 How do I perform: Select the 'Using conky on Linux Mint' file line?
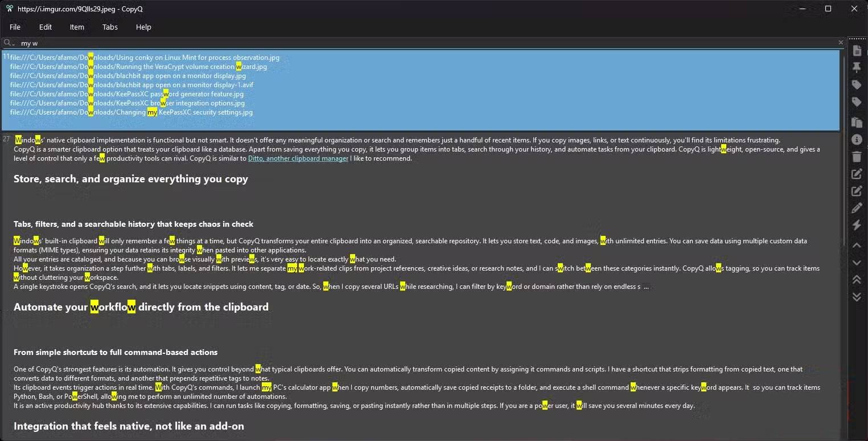click(145, 58)
